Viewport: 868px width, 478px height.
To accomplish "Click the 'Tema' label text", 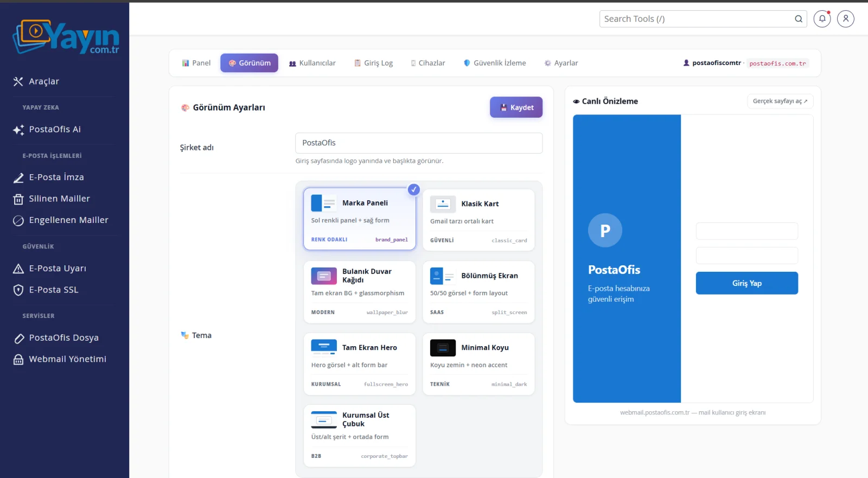I will pyautogui.click(x=202, y=336).
